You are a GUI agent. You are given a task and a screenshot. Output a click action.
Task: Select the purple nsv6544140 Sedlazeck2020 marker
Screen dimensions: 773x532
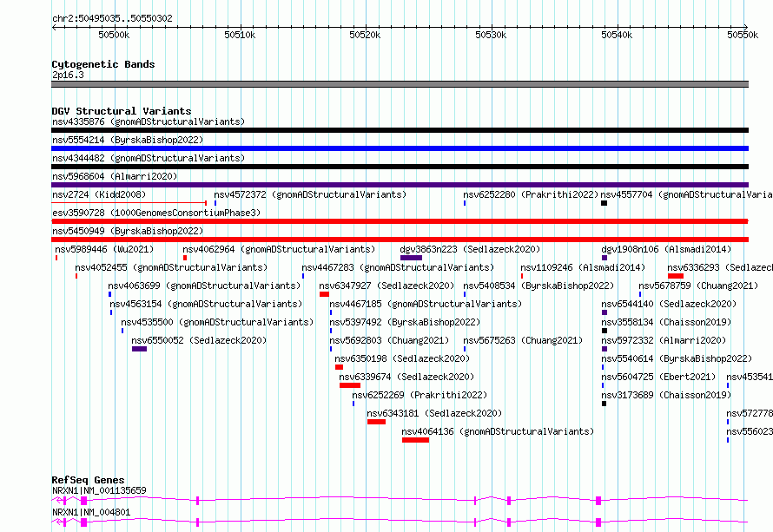coord(605,312)
